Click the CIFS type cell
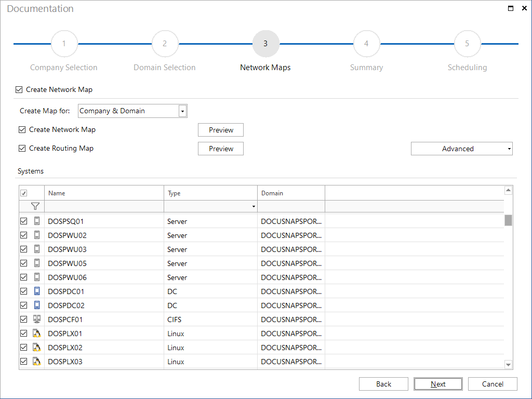 tap(211, 320)
